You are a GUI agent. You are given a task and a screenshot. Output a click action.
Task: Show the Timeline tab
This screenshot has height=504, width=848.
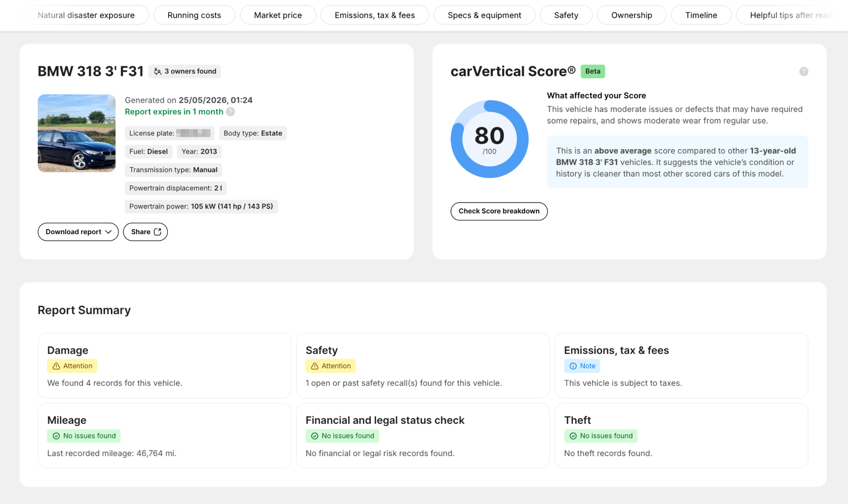click(701, 15)
